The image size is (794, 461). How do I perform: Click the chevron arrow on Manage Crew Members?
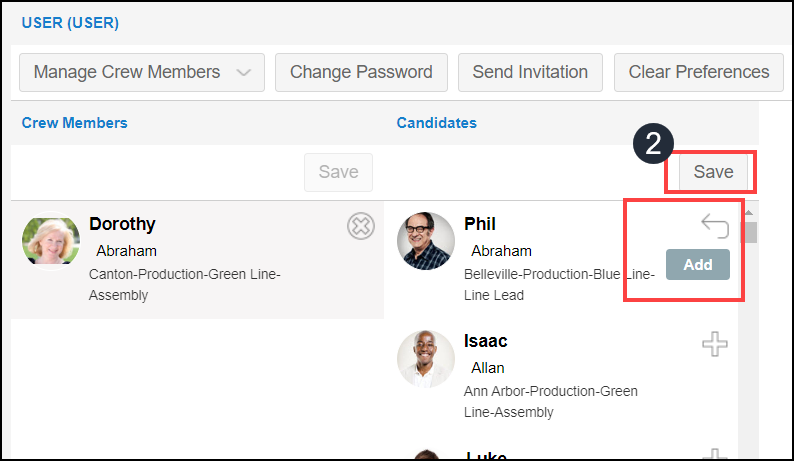pos(244,72)
